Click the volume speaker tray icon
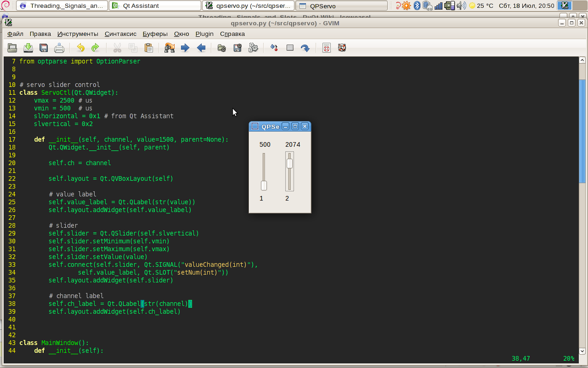Viewport: 588px width, 368px height. (x=462, y=6)
